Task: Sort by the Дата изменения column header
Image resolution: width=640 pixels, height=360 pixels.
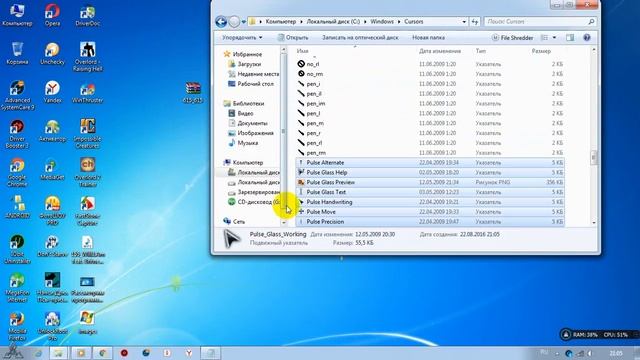Action: click(x=440, y=51)
